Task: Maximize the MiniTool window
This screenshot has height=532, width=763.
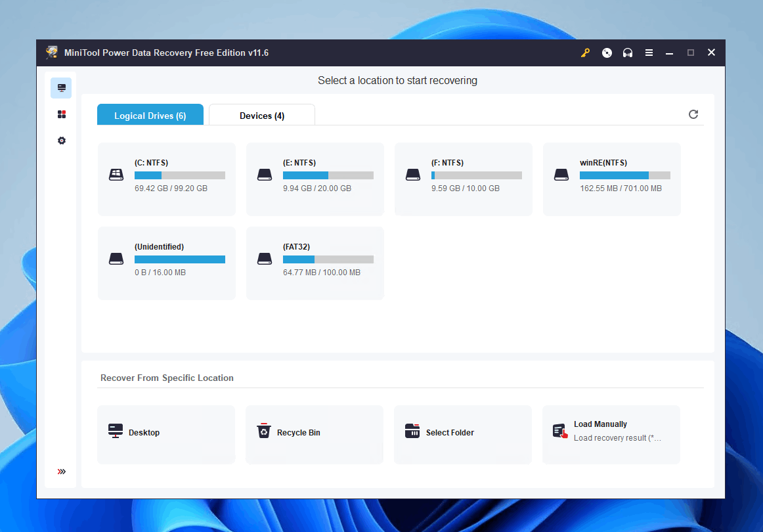Action: 691,53
